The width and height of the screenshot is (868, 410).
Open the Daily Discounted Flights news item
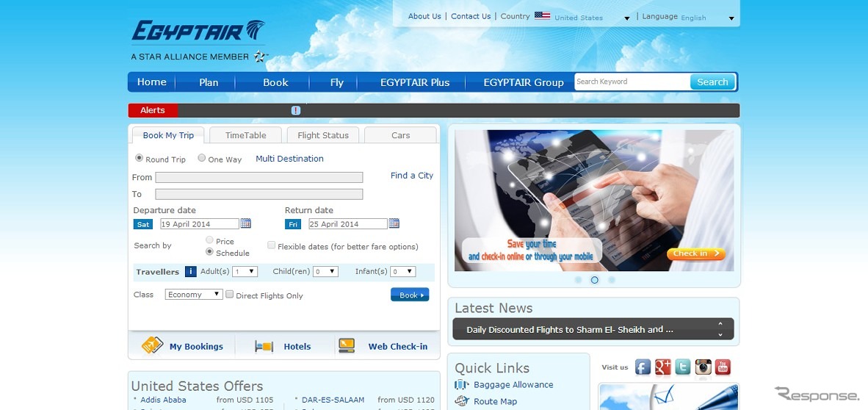tap(570, 329)
